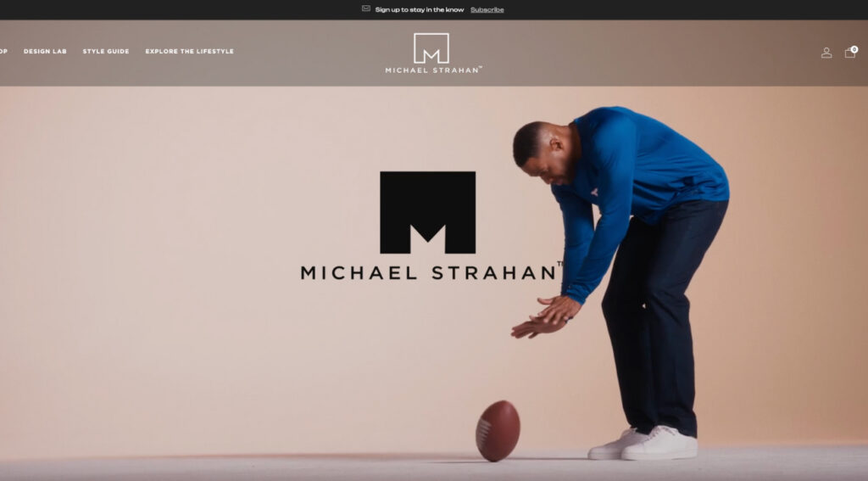The width and height of the screenshot is (868, 481).
Task: Click the envelope icon in announcement bar
Action: [x=366, y=8]
